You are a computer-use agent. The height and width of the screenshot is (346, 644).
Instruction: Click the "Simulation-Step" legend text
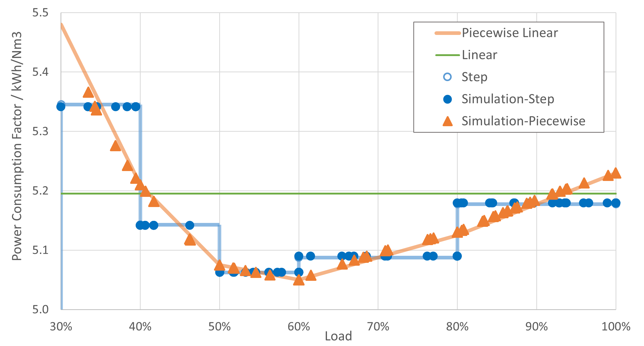[508, 99]
